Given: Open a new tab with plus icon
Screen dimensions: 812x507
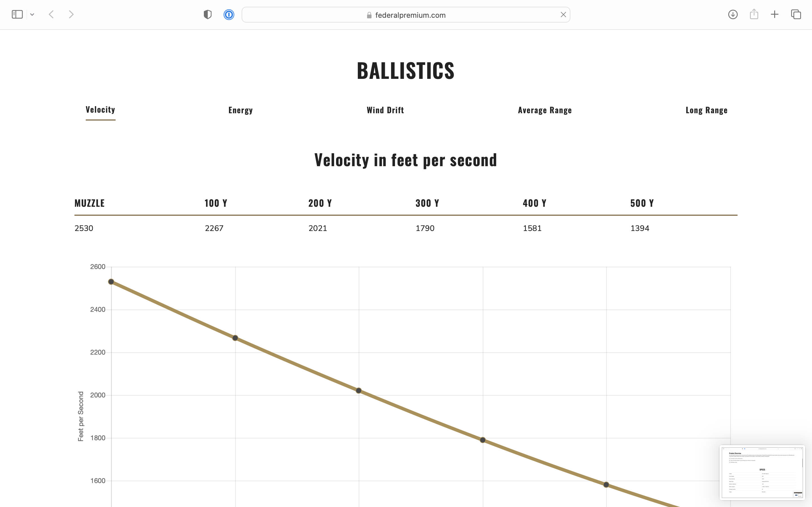Looking at the screenshot, I should (775, 14).
